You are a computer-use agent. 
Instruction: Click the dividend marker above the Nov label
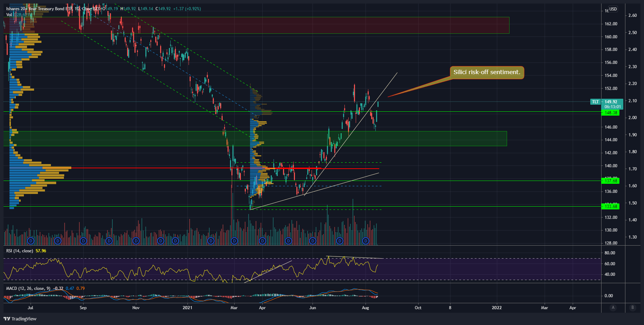[136, 241]
